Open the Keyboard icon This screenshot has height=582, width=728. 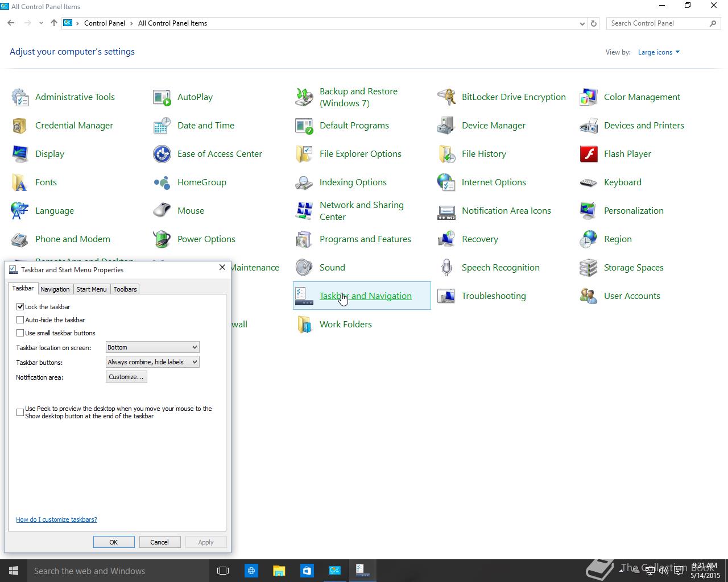[x=589, y=182]
